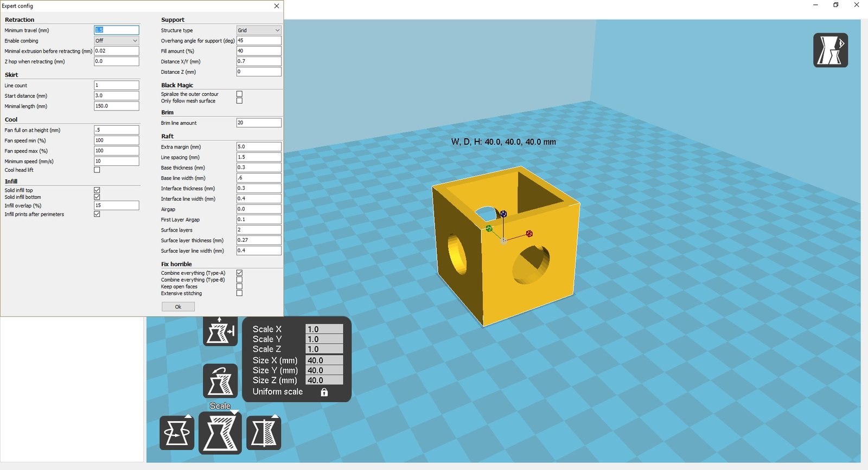Click the Reset scale icon
The width and height of the screenshot is (868, 470).
coord(220,381)
